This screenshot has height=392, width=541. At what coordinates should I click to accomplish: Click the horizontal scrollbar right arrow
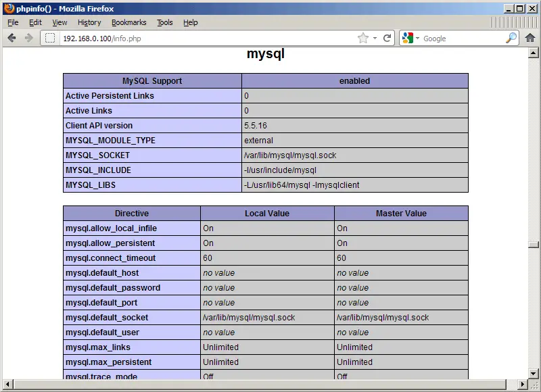[523, 385]
